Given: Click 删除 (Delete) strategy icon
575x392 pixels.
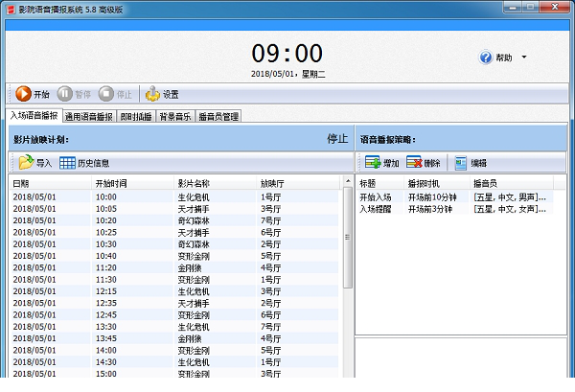Looking at the screenshot, I should (414, 163).
